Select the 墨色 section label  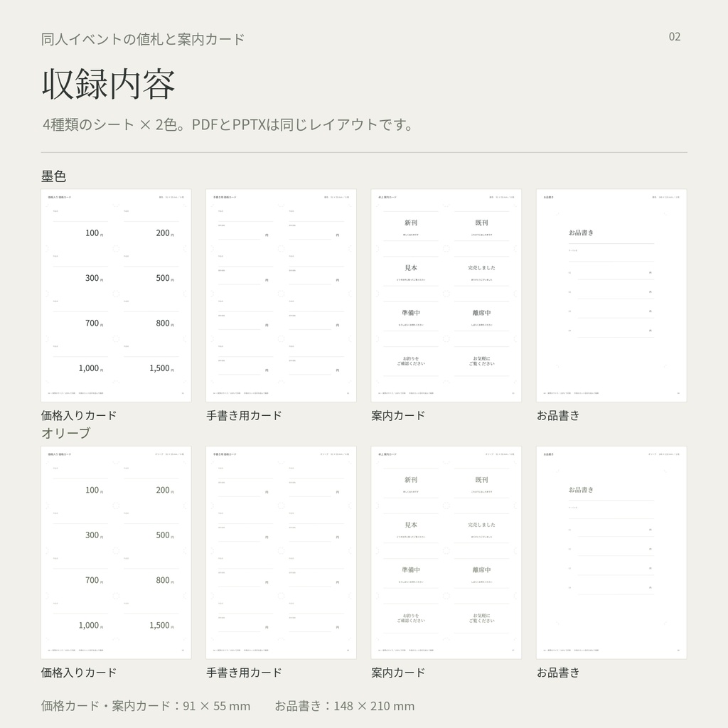53,176
